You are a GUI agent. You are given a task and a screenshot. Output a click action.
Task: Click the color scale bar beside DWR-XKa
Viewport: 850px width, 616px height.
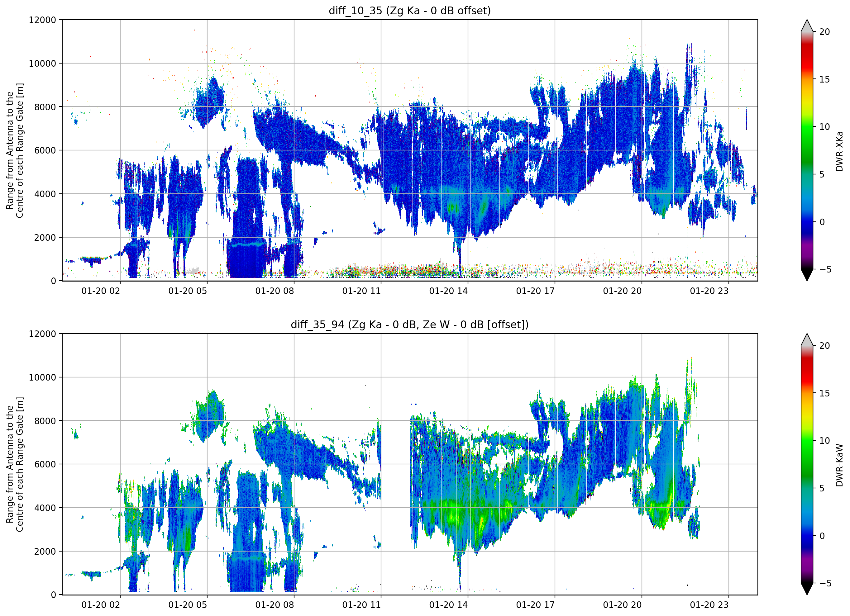[x=807, y=150]
